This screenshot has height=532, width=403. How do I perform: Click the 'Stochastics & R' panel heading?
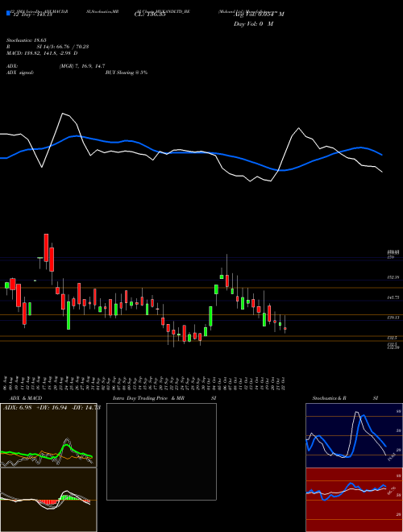[330, 398]
